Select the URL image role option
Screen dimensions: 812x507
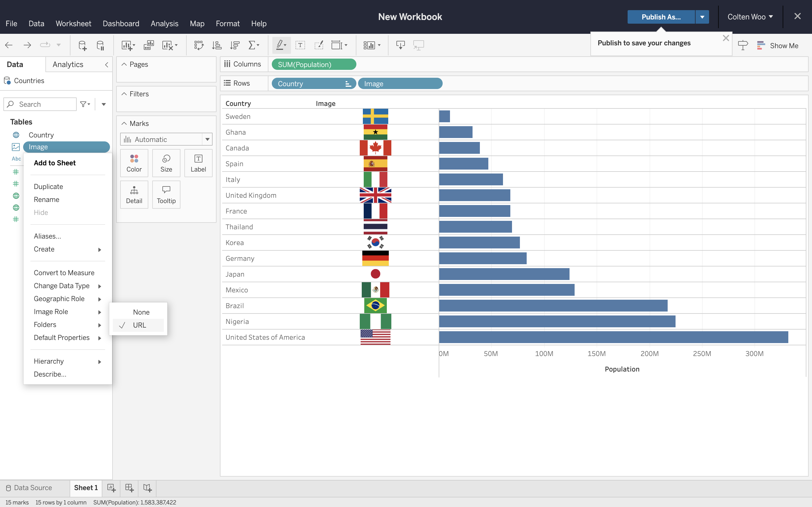(139, 325)
